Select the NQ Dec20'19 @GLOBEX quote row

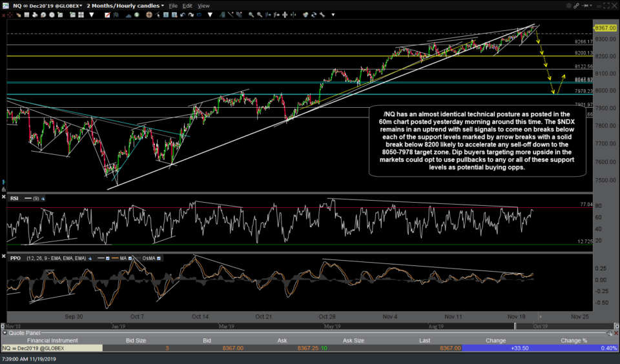(309, 349)
